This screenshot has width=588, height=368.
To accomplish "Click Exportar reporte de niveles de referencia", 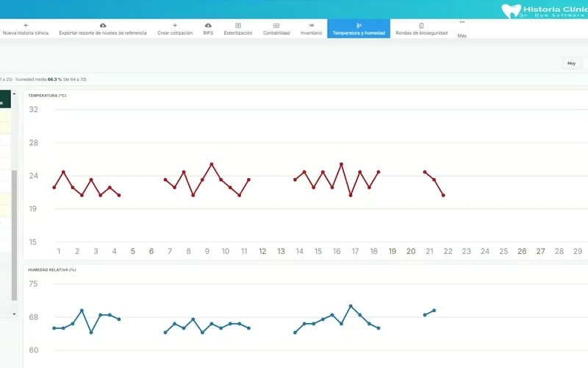I will [x=103, y=29].
